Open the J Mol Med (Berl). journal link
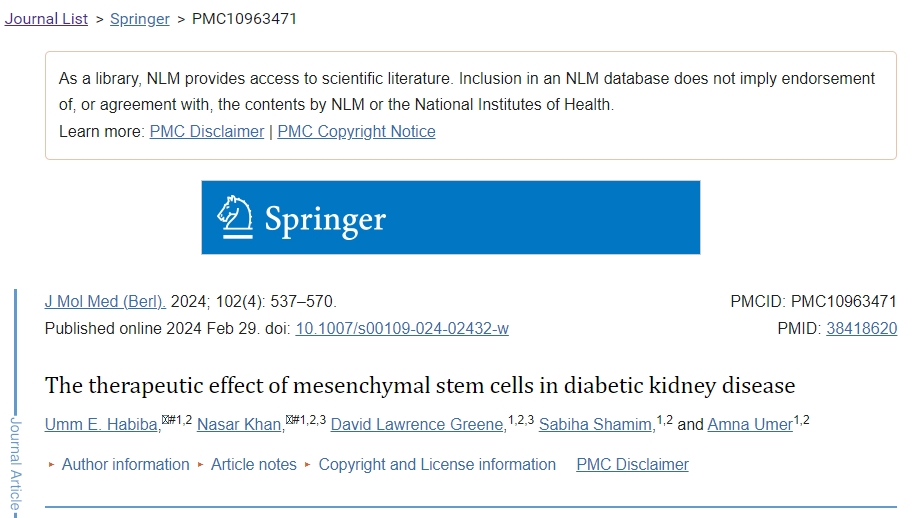Screen dimensions: 912x518 click(105, 301)
